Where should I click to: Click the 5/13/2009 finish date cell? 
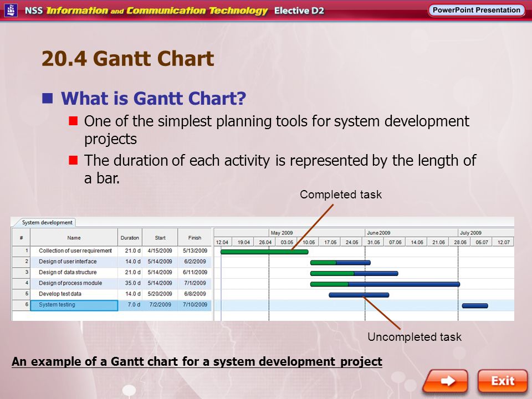point(195,250)
